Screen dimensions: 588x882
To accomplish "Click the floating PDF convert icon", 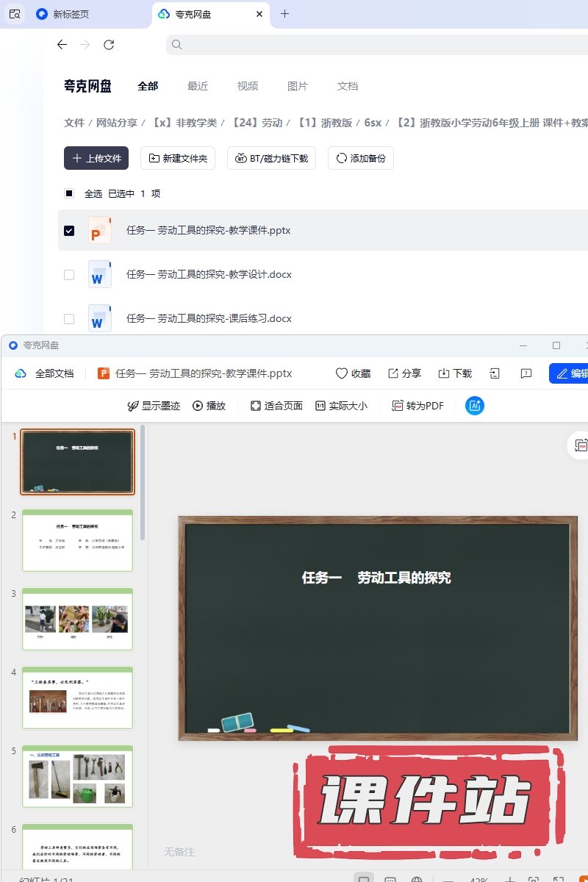I will (581, 446).
